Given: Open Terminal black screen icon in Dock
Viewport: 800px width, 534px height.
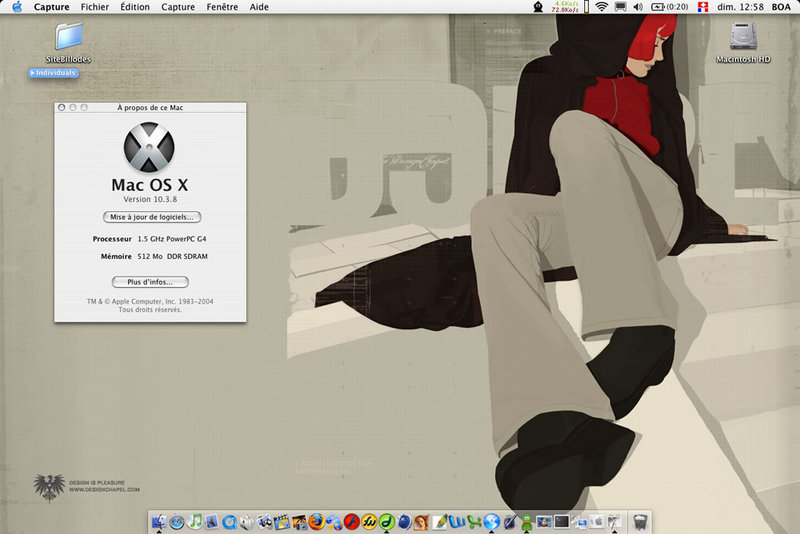Looking at the screenshot, I should [x=561, y=522].
